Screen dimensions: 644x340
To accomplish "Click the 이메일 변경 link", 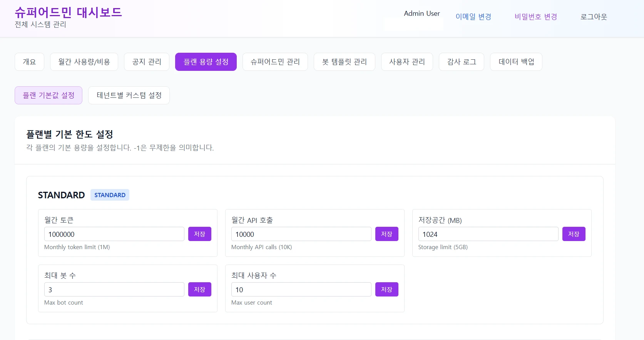I will [x=473, y=17].
